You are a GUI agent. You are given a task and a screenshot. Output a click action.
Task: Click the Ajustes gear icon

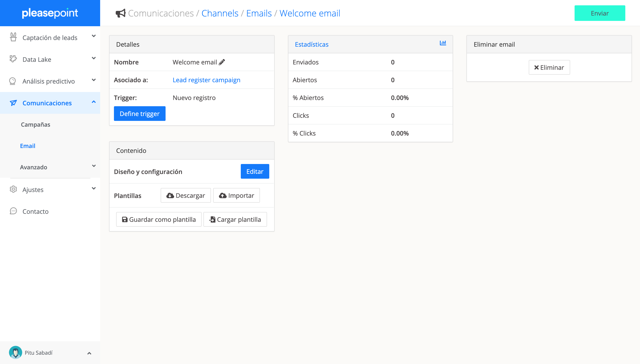(13, 189)
